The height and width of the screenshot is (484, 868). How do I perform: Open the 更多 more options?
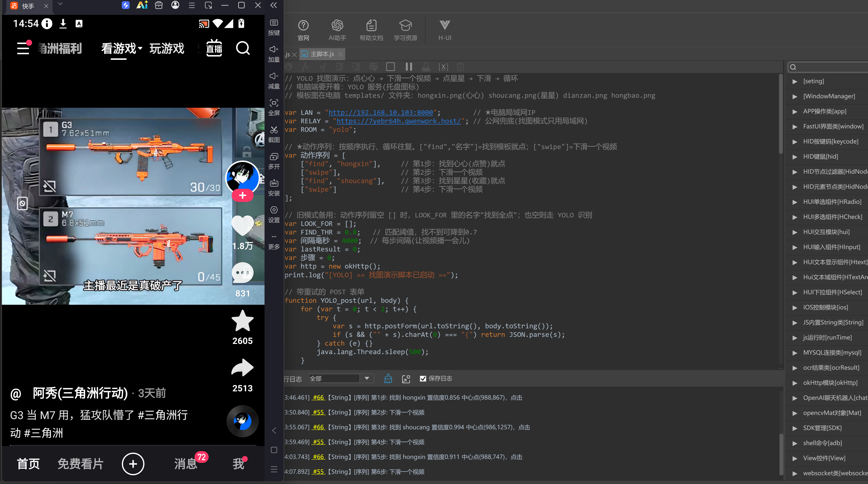pos(274,241)
